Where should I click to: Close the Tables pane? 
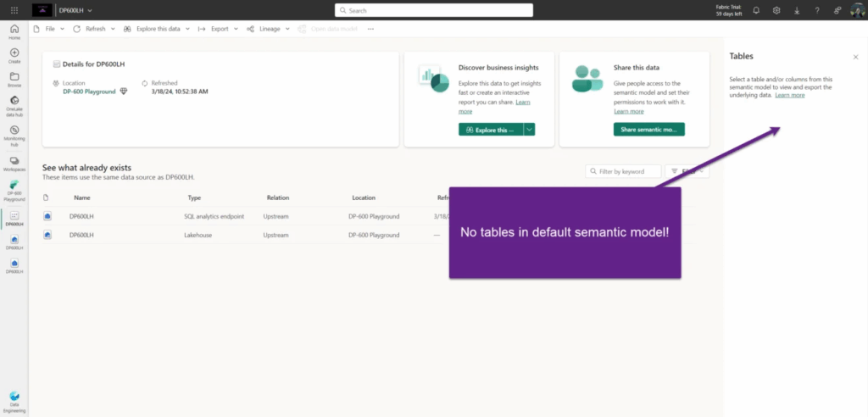pyautogui.click(x=856, y=57)
